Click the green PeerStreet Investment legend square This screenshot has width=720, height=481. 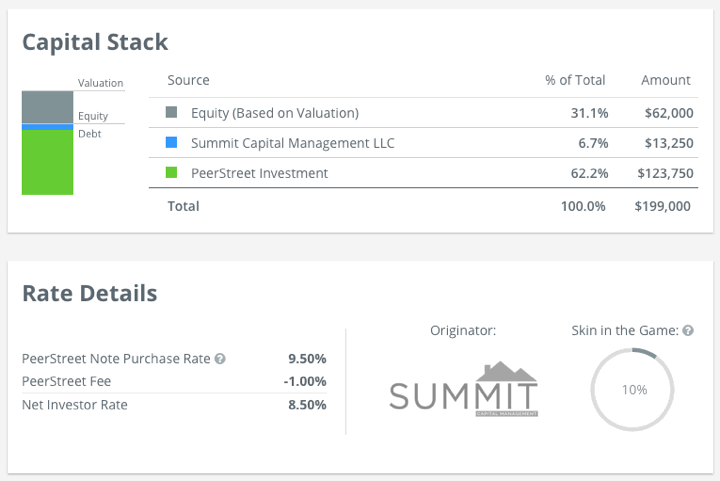tap(172, 173)
